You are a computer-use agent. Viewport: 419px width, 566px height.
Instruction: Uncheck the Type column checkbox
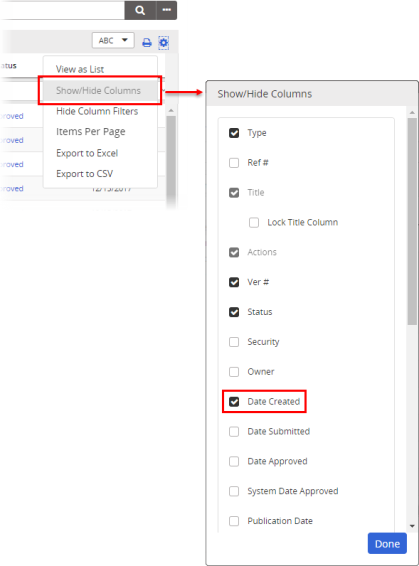234,133
